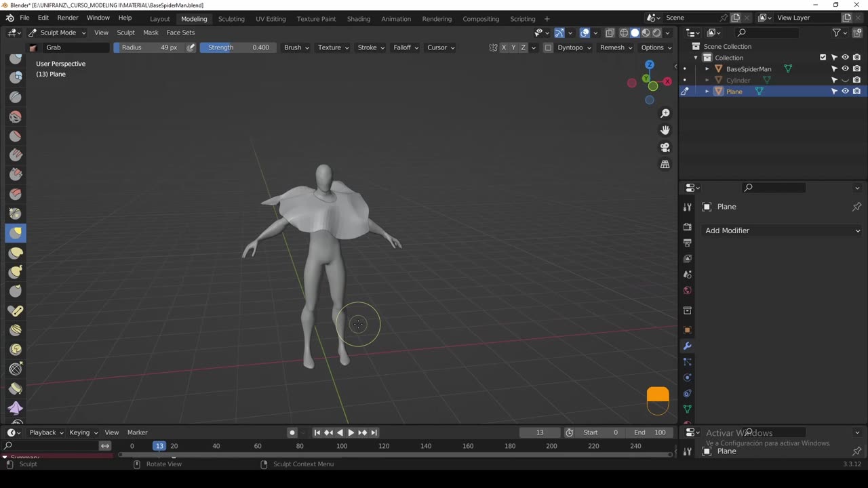Open the Object Constraints properties tab
This screenshot has height=488, width=868.
[x=688, y=394]
